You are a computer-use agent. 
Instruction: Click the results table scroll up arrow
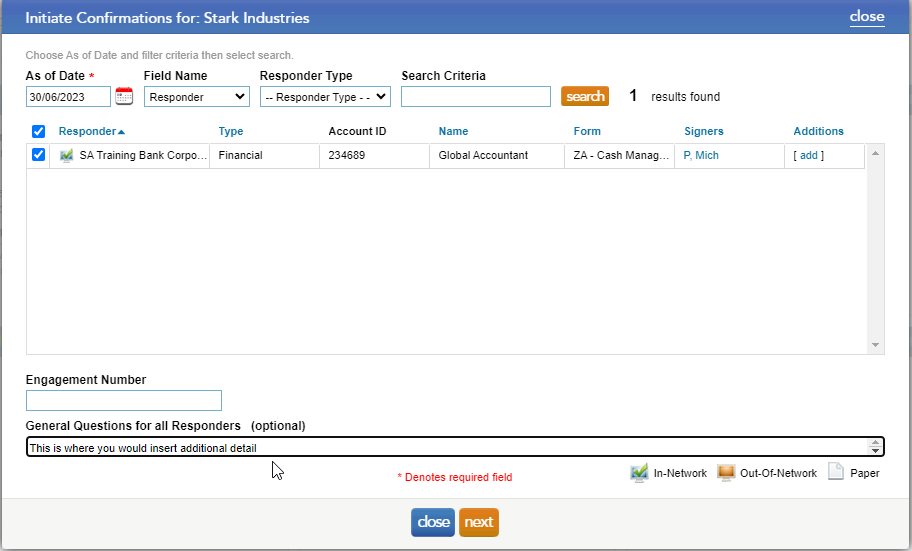click(875, 153)
